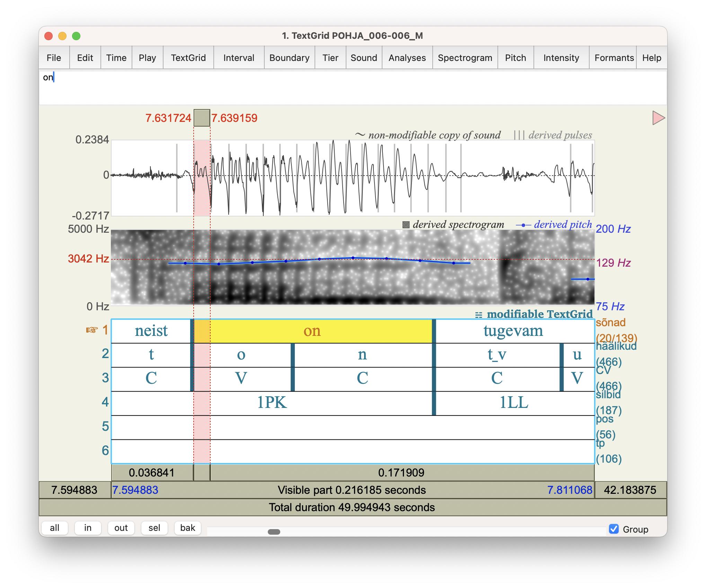Select tier number 4 label
This screenshot has height=588, width=706.
tap(105, 402)
